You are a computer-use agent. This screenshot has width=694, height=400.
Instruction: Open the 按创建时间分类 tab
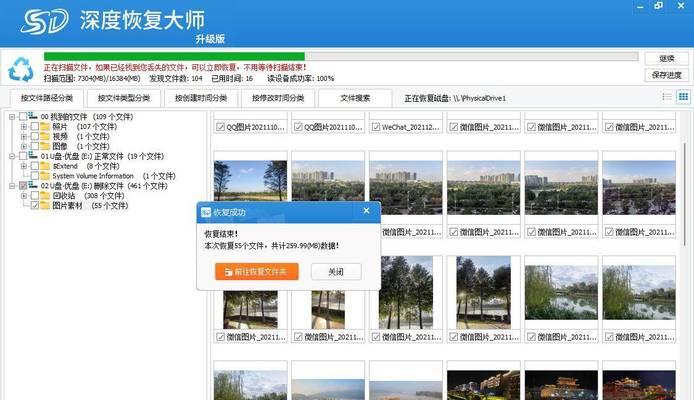(x=200, y=98)
